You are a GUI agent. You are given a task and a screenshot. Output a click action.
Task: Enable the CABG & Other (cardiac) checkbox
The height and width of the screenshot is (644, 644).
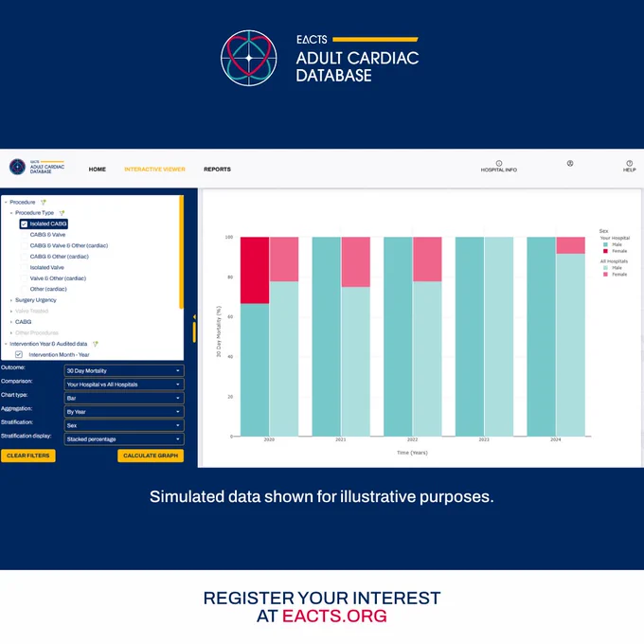[x=25, y=257]
